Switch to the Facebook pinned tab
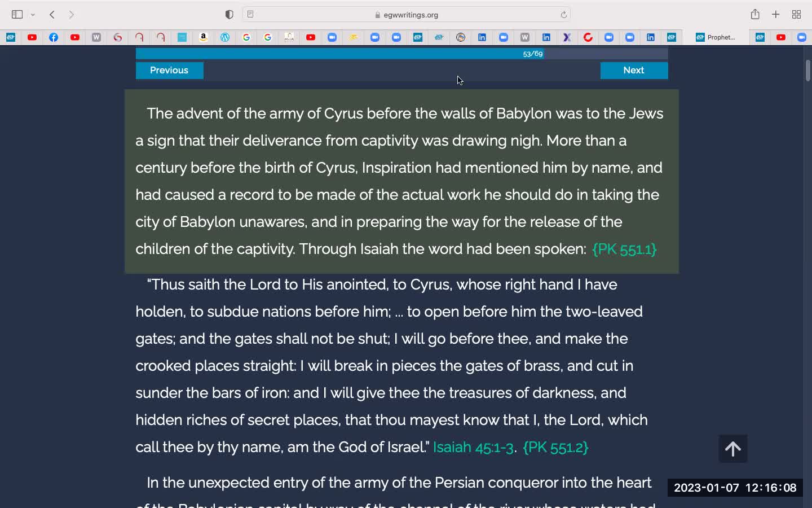The height and width of the screenshot is (508, 812). click(x=54, y=37)
